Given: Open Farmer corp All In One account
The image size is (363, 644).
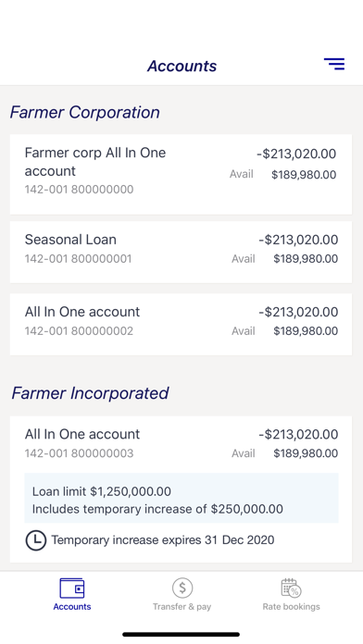Looking at the screenshot, I should [x=181, y=174].
